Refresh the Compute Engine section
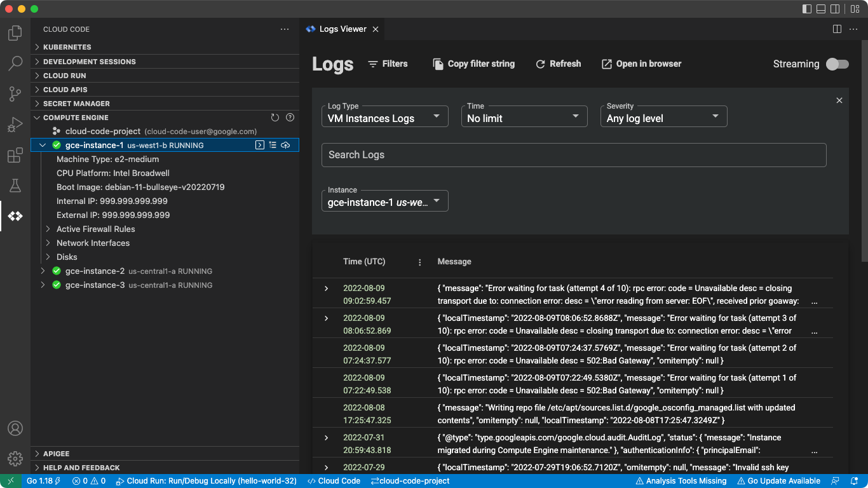 click(x=275, y=118)
